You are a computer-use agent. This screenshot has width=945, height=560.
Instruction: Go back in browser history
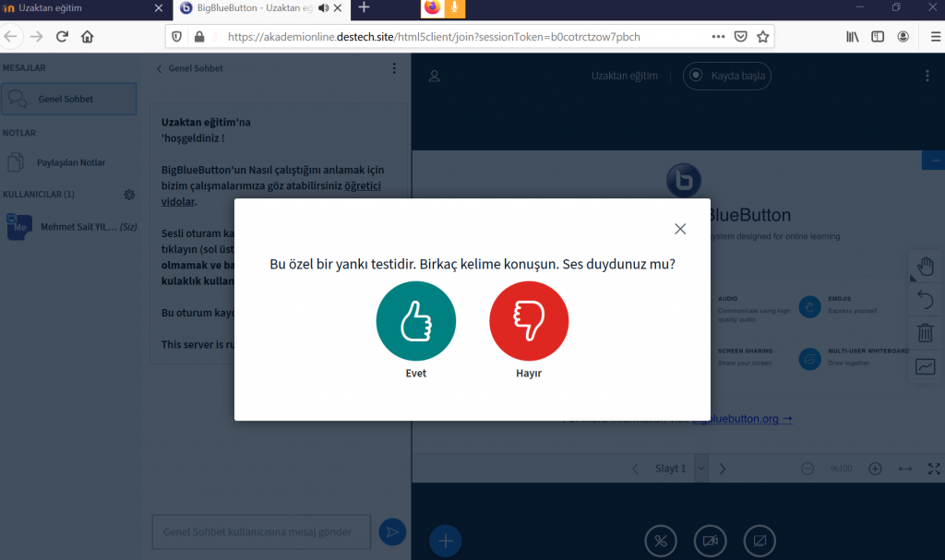[11, 37]
